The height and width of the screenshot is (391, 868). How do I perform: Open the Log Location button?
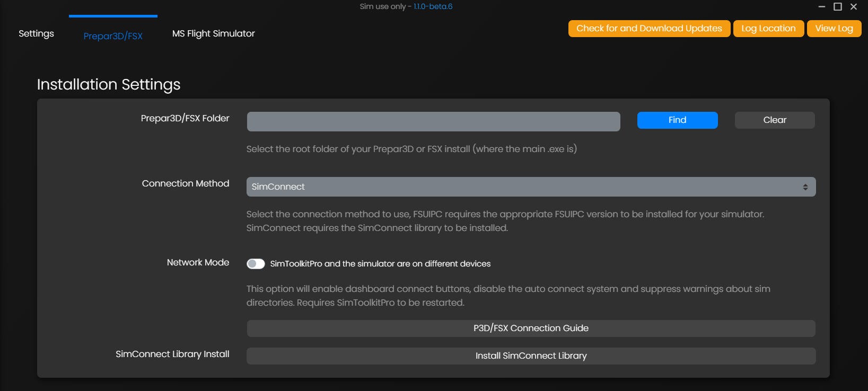(768, 29)
